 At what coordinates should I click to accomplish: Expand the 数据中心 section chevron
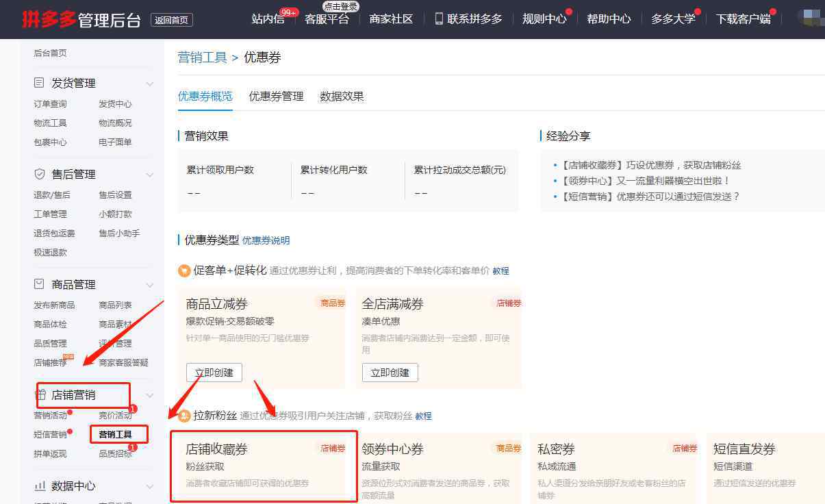150,486
